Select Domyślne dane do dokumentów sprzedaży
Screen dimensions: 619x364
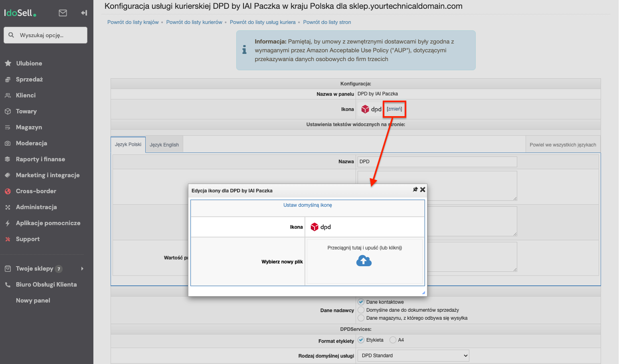[x=361, y=310]
